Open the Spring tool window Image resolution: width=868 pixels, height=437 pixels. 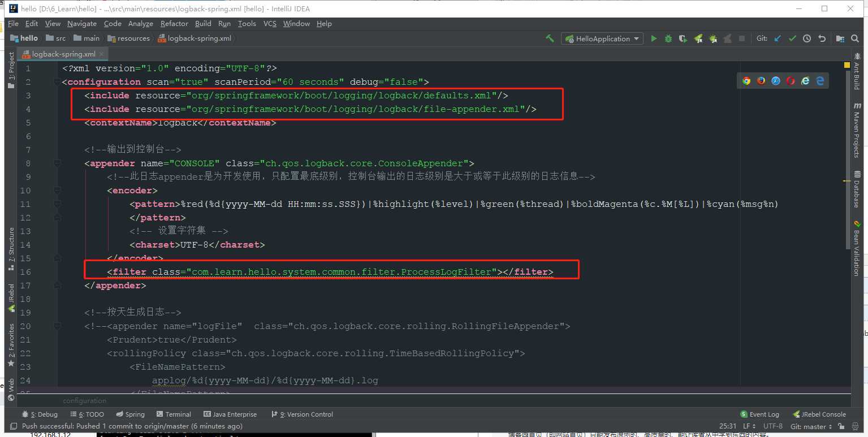click(130, 414)
